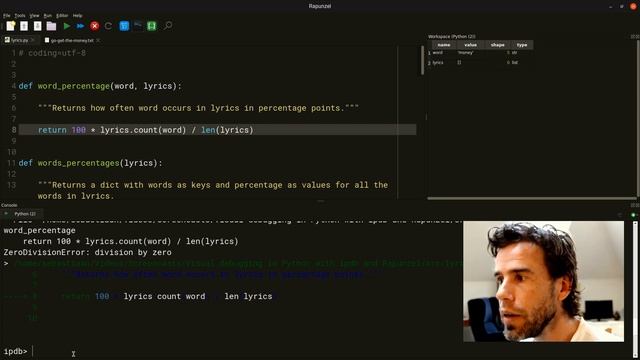Sort workspace by the shape column header
The width and height of the screenshot is (640, 360).
[498, 45]
